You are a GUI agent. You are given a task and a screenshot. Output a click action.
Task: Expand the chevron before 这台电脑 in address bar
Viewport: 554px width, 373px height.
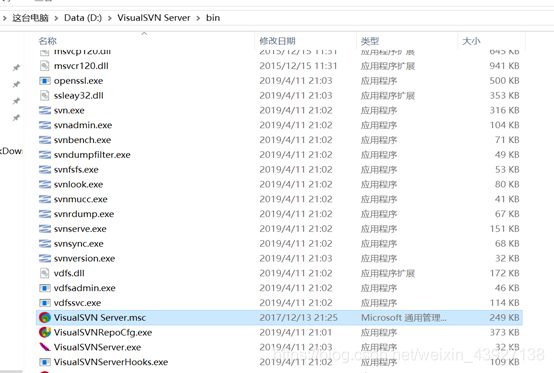[4, 18]
